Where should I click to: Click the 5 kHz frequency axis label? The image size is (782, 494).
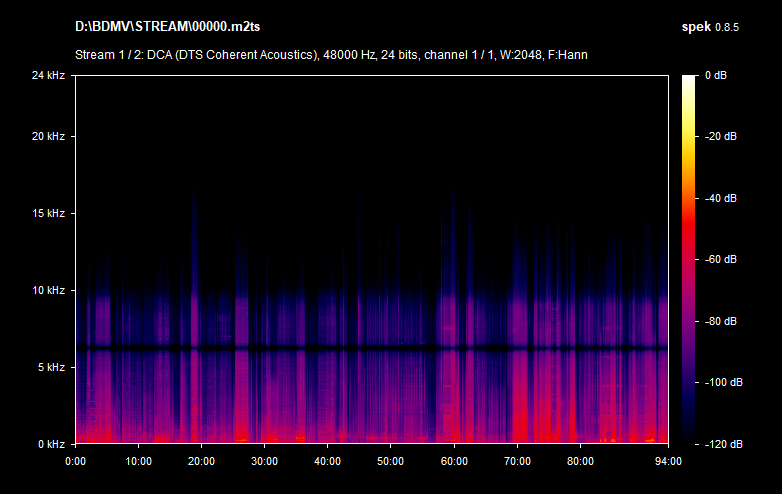tap(50, 367)
